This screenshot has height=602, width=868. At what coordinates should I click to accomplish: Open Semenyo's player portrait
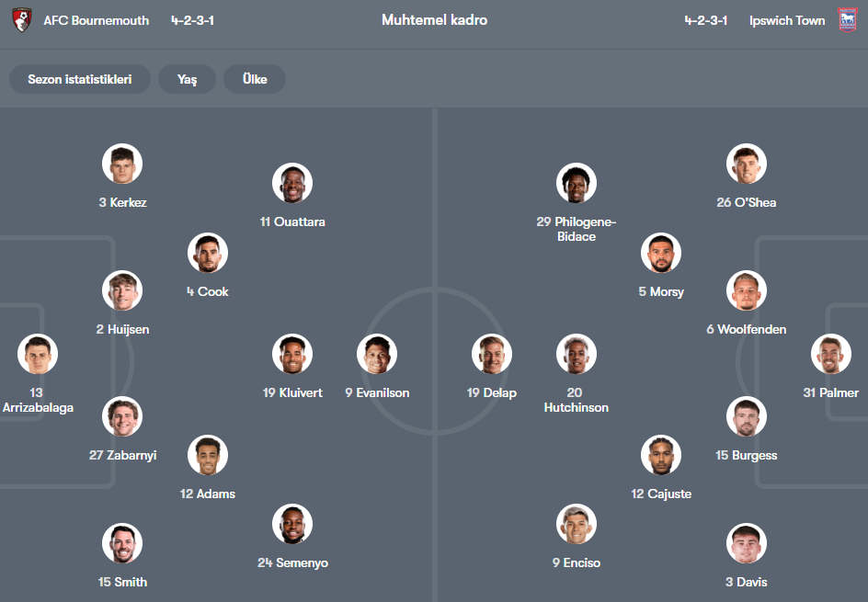click(x=292, y=524)
